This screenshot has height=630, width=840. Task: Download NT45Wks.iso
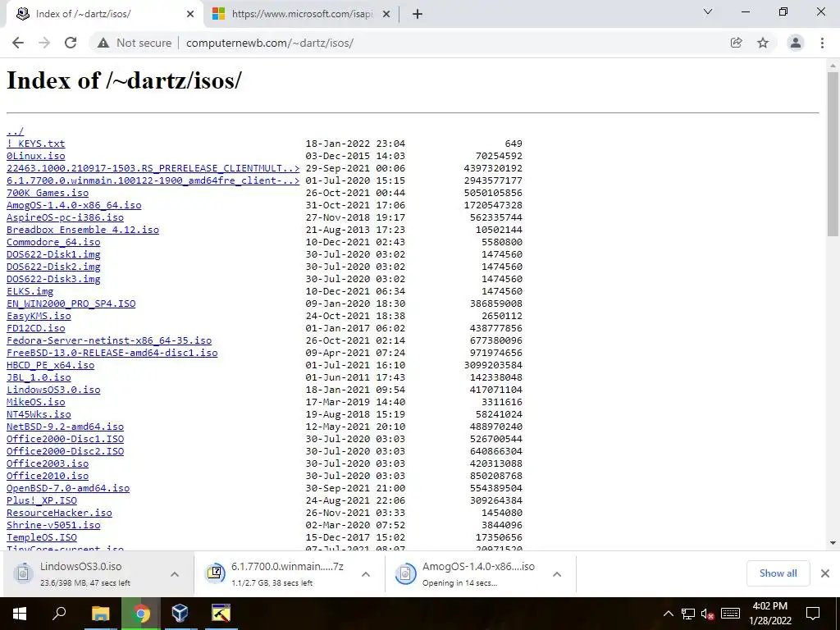point(39,414)
